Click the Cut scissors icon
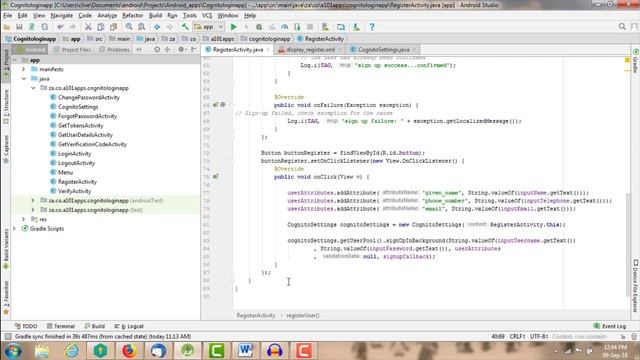The height and width of the screenshot is (360, 640). coord(88,27)
